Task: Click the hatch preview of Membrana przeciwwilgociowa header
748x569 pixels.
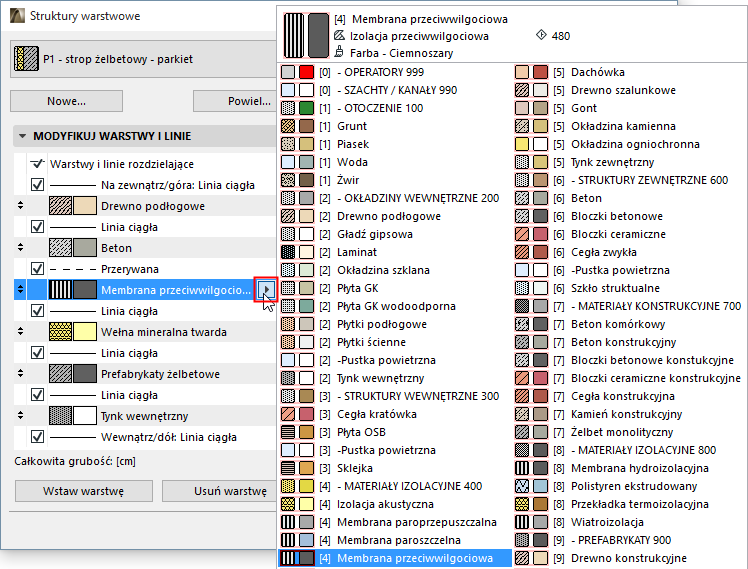Action: coord(294,36)
